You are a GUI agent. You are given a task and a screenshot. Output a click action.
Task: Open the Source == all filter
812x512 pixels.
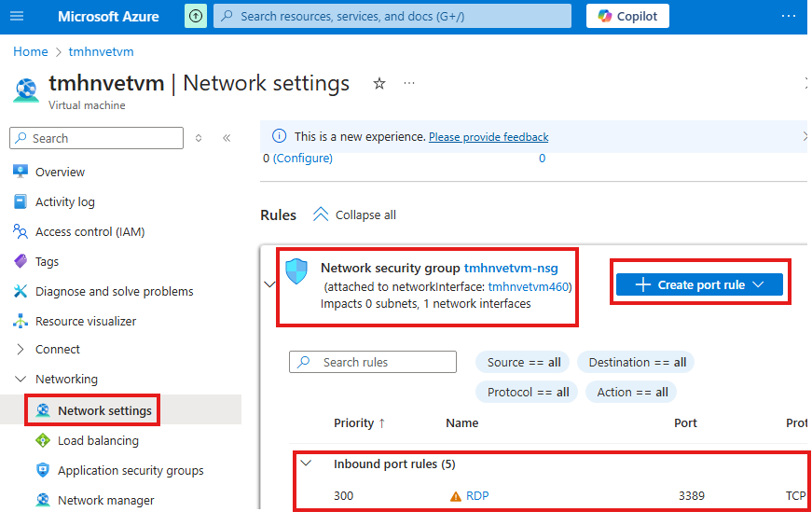point(523,362)
